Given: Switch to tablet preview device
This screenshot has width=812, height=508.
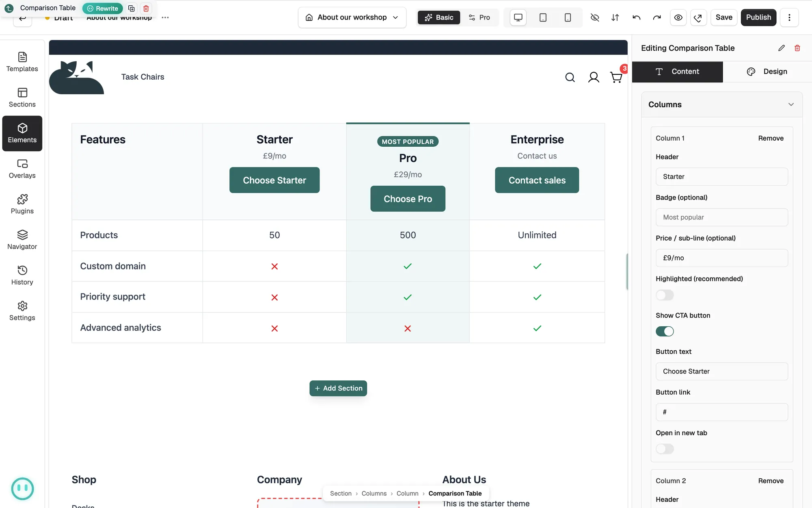Looking at the screenshot, I should point(543,17).
